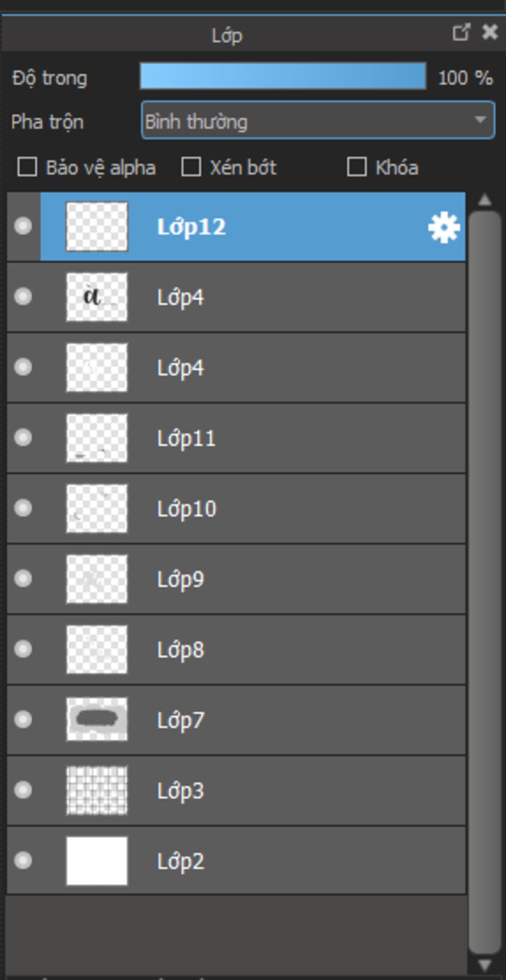Viewport: 506px width, 980px height.
Task: Click the Lớp4 thumbnail with letter a
Action: 97,297
